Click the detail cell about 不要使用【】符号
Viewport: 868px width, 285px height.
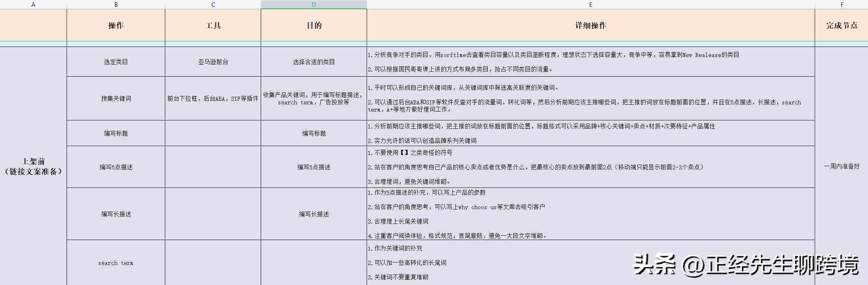pos(591,167)
